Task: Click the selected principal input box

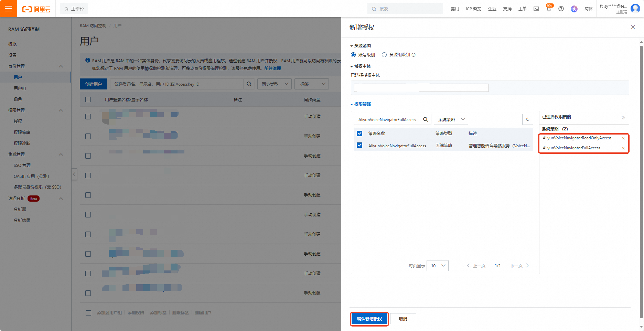Action: pyautogui.click(x=421, y=88)
